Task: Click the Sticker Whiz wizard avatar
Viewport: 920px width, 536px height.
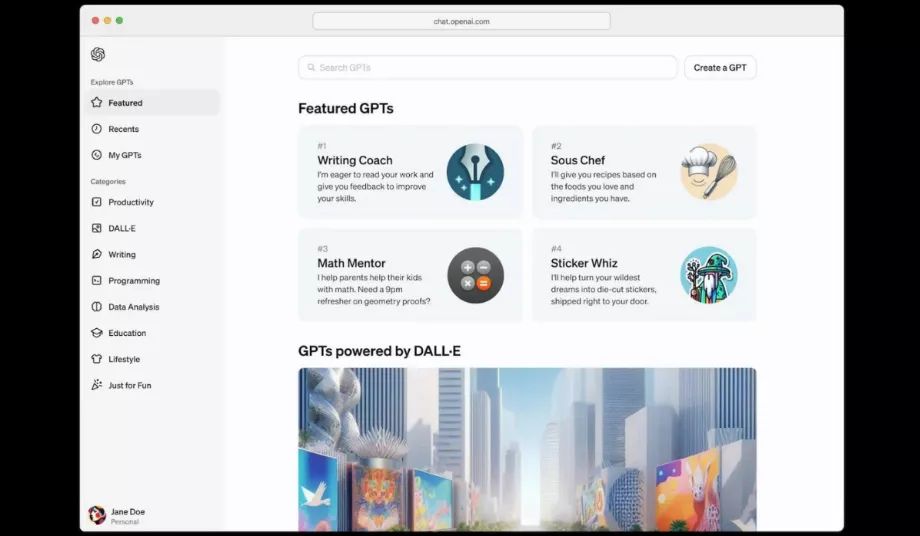Action: [709, 275]
